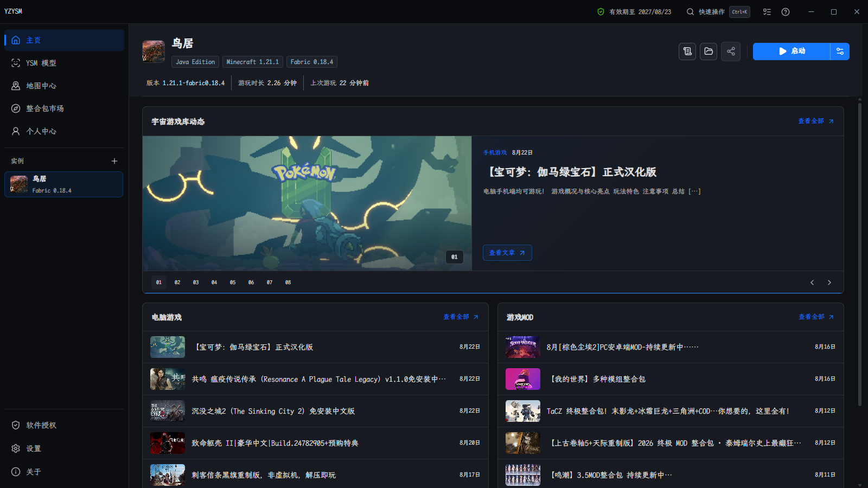
Task: Select carousel slide 04
Action: point(214,282)
